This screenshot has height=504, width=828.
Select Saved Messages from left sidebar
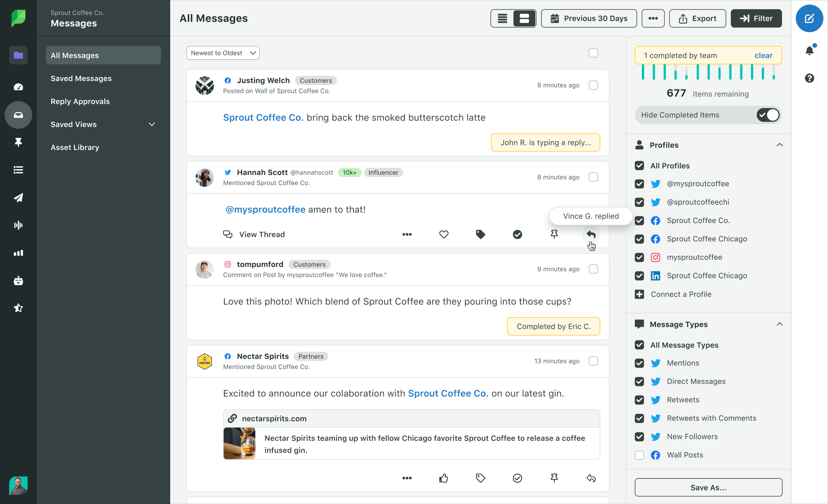tap(81, 78)
